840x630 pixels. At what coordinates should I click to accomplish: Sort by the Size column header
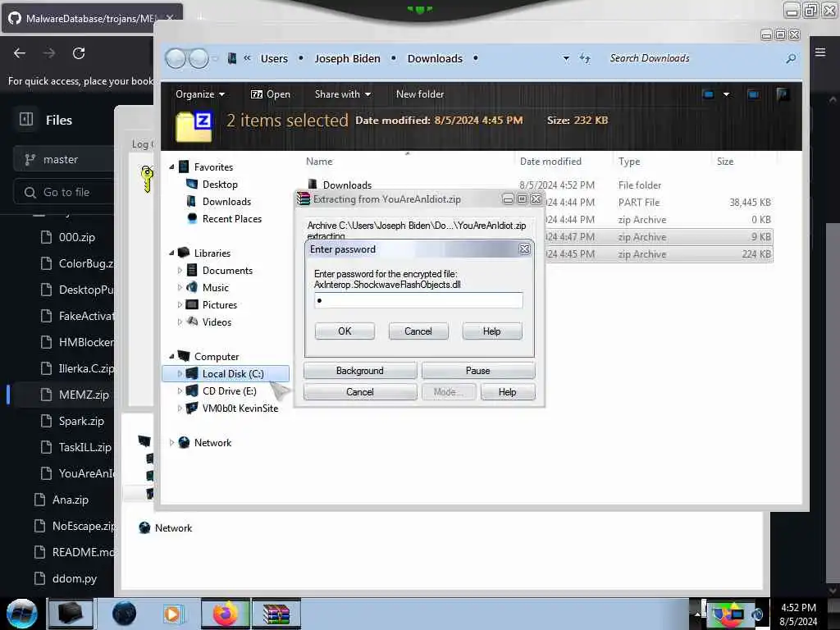point(725,162)
